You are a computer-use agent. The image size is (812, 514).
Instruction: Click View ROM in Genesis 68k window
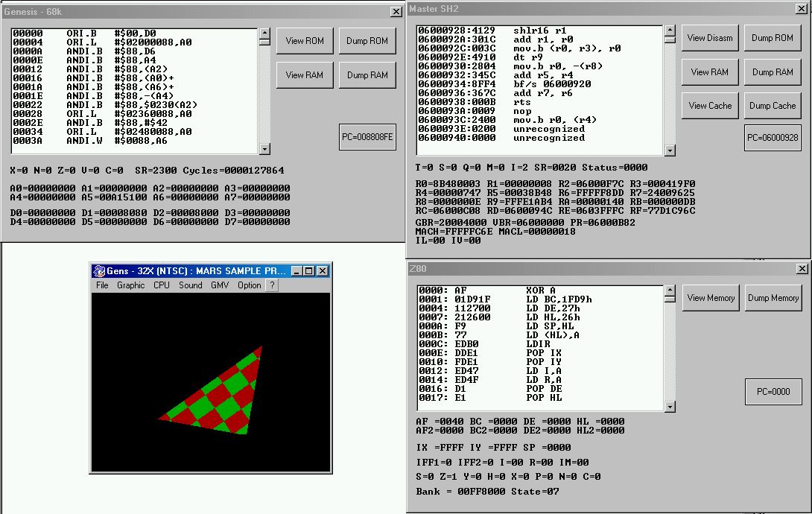coord(305,41)
